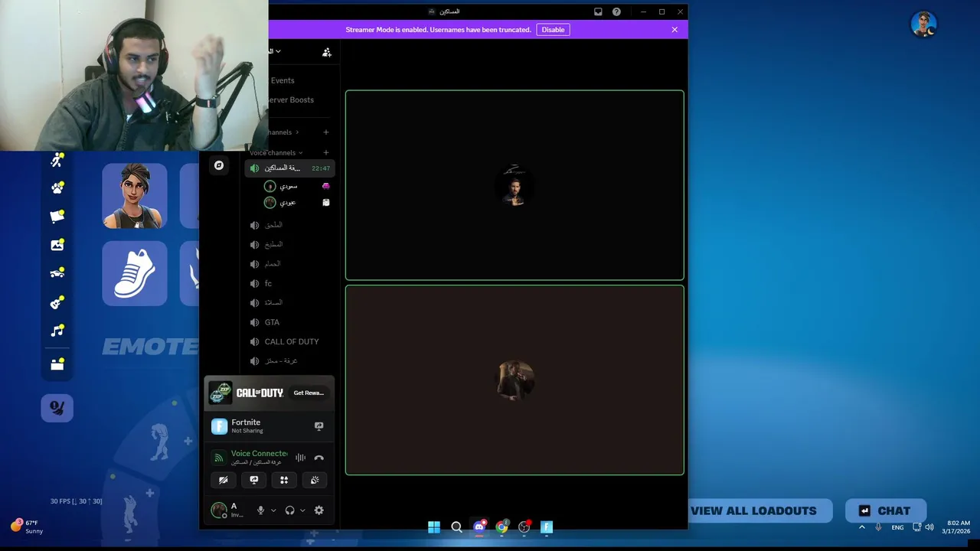The height and width of the screenshot is (551, 980).
Task: Open the server Events item
Action: pyautogui.click(x=282, y=80)
